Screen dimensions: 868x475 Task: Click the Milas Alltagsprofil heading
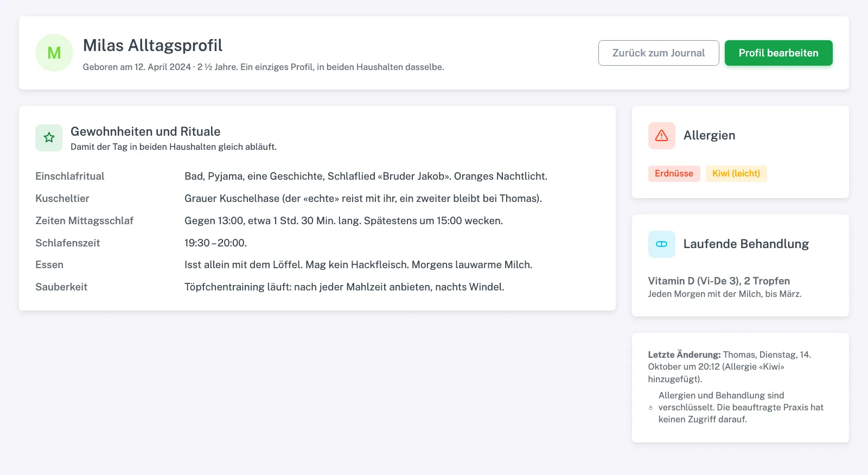(152, 46)
